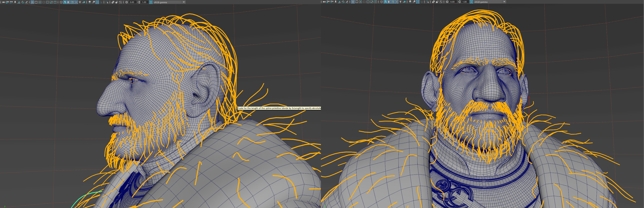
Task: Toggle Grid display in left viewport toolbar
Action: pos(32,2)
